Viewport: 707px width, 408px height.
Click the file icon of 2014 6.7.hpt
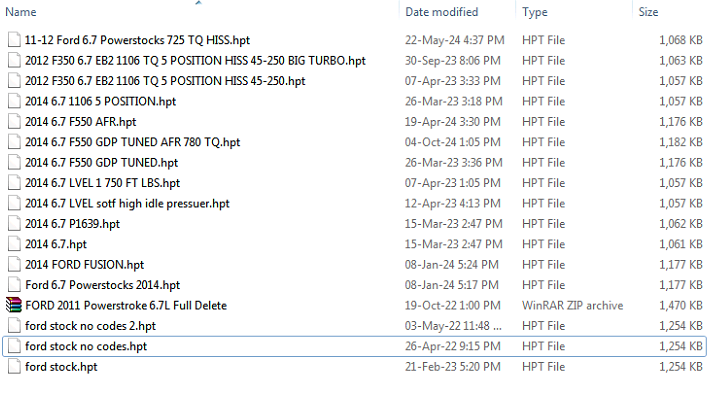click(x=13, y=244)
